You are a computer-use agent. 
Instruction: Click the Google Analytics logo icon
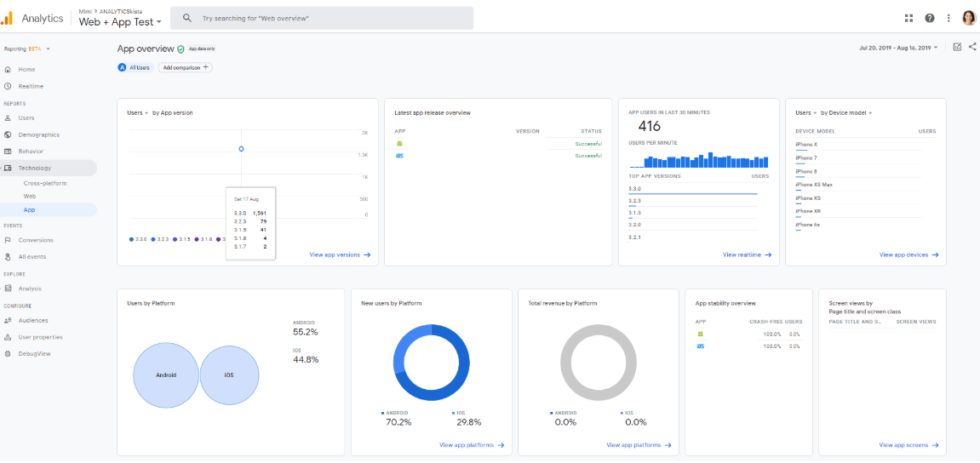[7, 18]
